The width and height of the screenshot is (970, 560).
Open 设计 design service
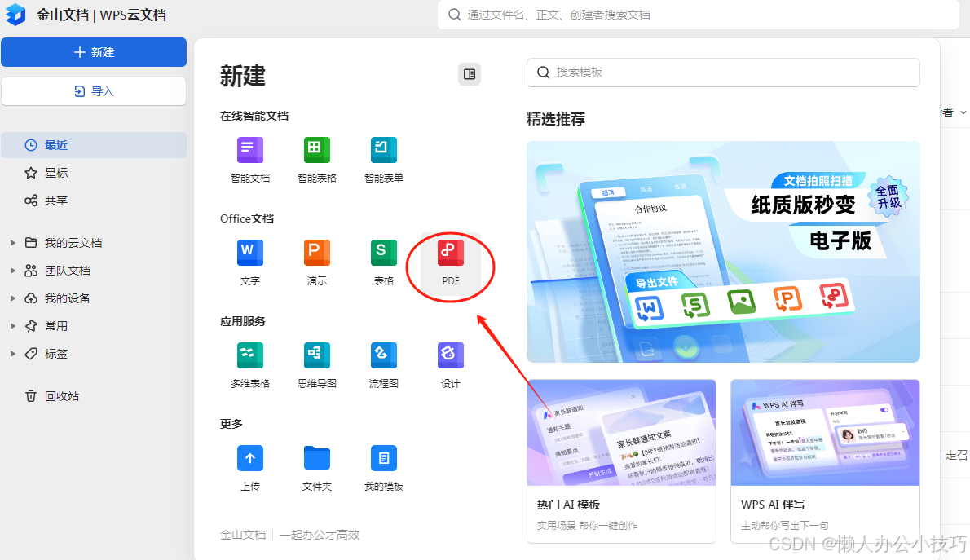click(450, 366)
